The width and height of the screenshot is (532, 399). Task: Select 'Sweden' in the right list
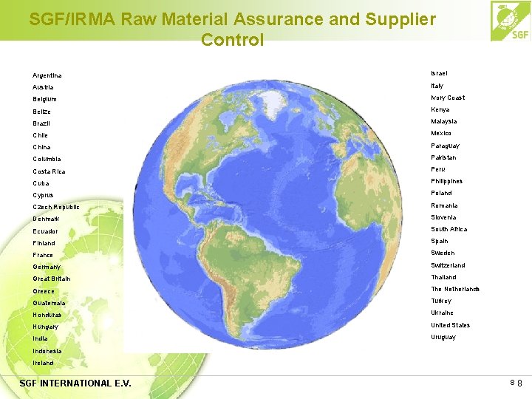[x=443, y=253]
